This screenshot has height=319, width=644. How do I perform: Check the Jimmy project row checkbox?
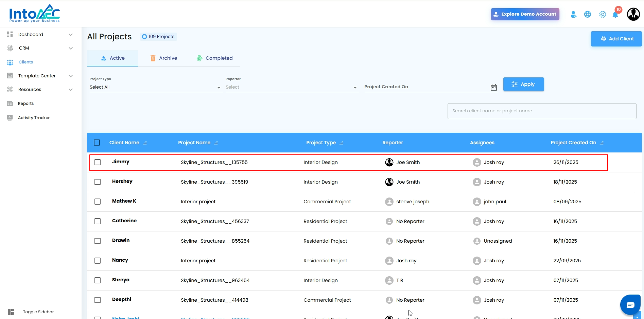[98, 162]
